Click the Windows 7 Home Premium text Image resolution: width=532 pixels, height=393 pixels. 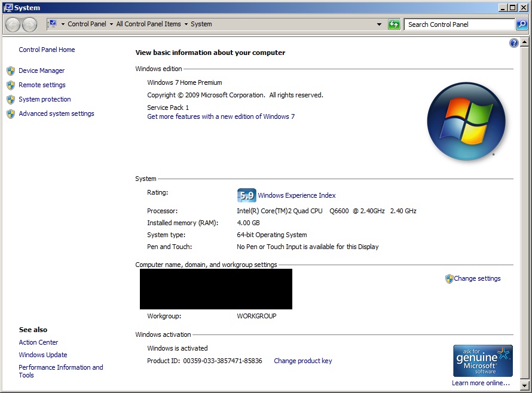click(x=185, y=82)
